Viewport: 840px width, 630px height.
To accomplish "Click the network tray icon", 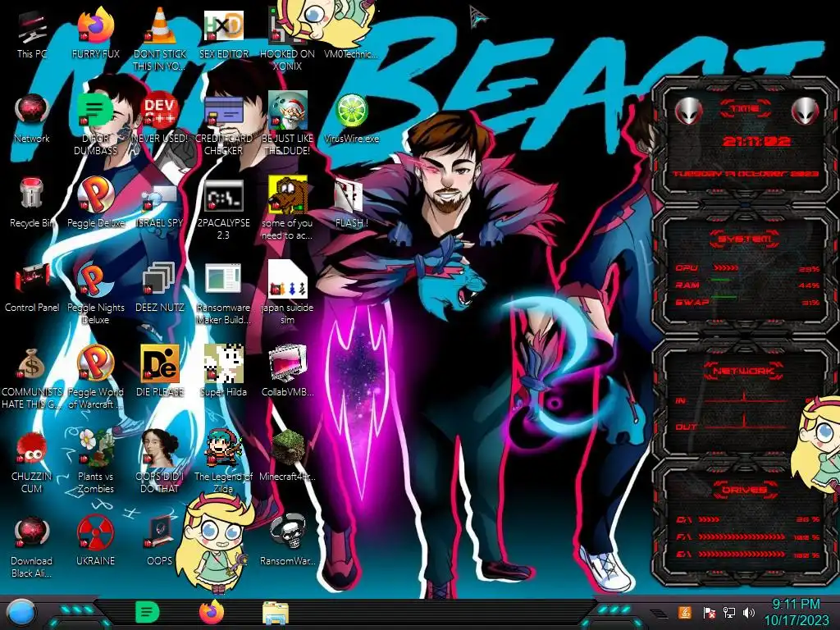I will 729,612.
